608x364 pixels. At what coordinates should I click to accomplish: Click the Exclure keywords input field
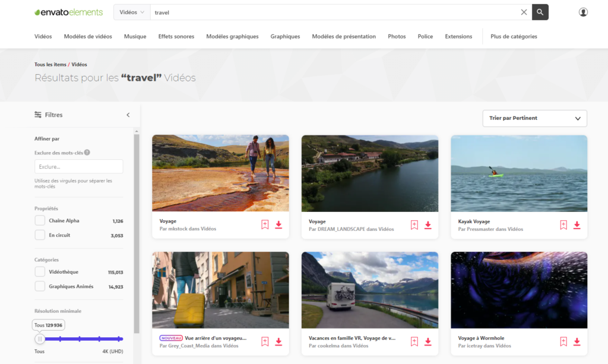[79, 166]
